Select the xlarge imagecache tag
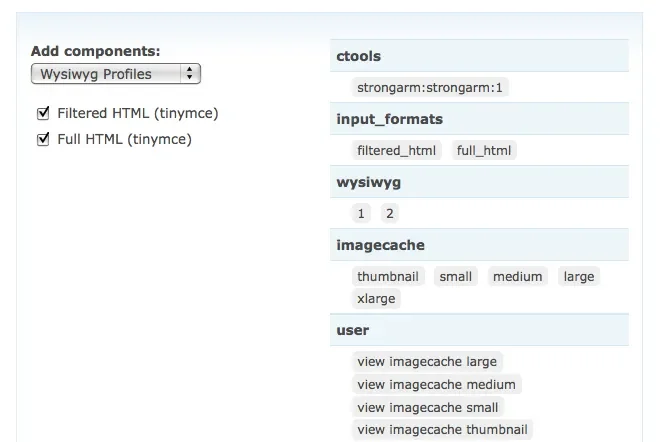671x442 pixels. pyautogui.click(x=376, y=298)
